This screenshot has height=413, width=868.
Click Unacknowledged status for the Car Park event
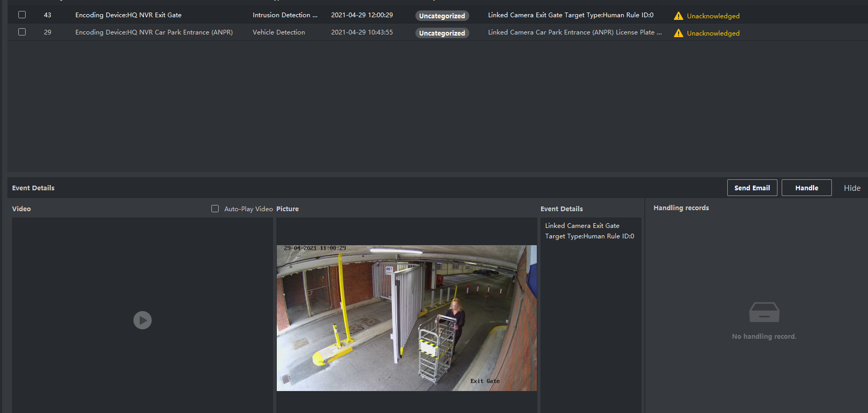(x=713, y=33)
